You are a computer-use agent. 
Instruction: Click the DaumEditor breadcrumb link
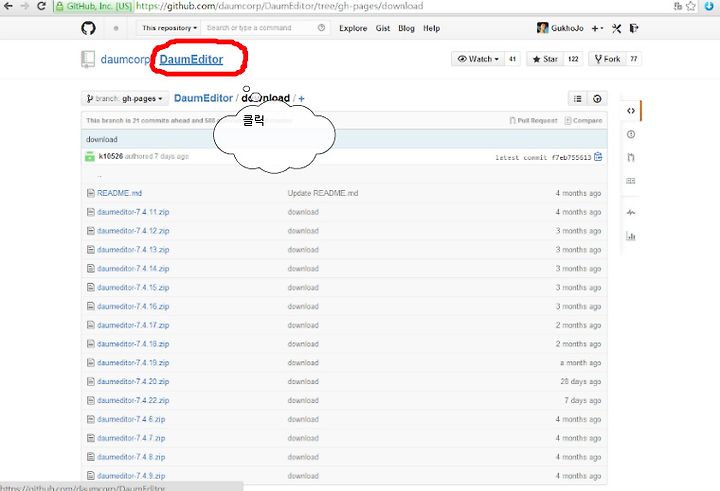203,98
